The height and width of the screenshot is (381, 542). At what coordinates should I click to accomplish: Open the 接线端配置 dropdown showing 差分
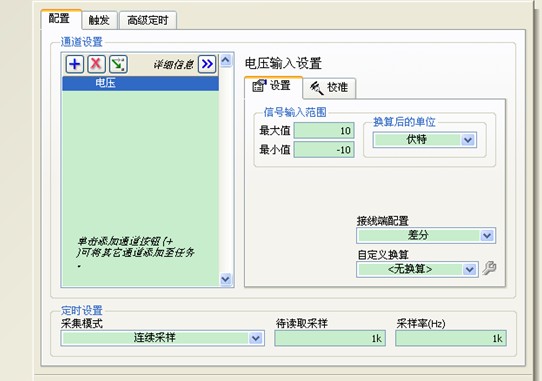426,235
